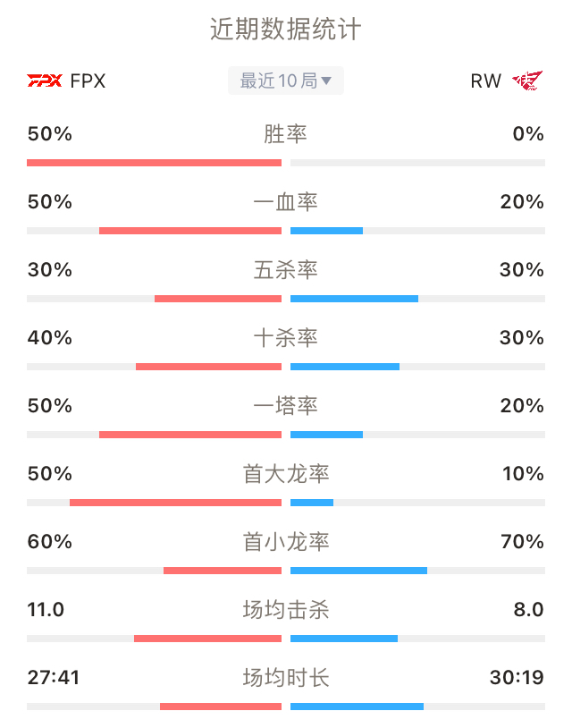The width and height of the screenshot is (572, 728).
Task: Click the 场均击杀 stat label
Action: point(286,610)
